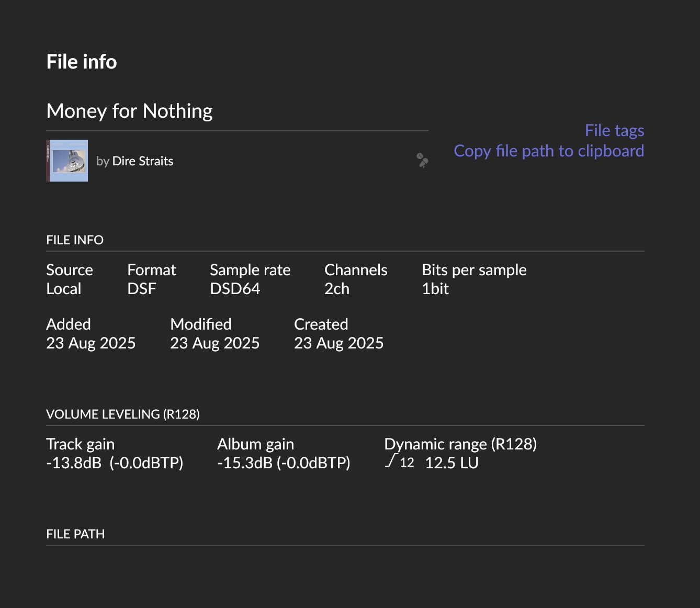Select the Local source value

[x=64, y=289]
